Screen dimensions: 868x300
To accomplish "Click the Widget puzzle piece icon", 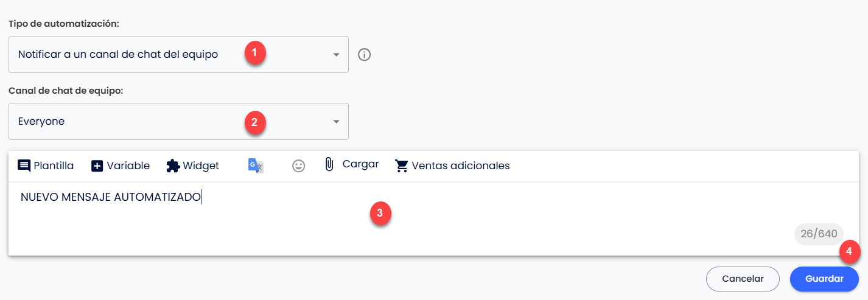I will point(173,166).
